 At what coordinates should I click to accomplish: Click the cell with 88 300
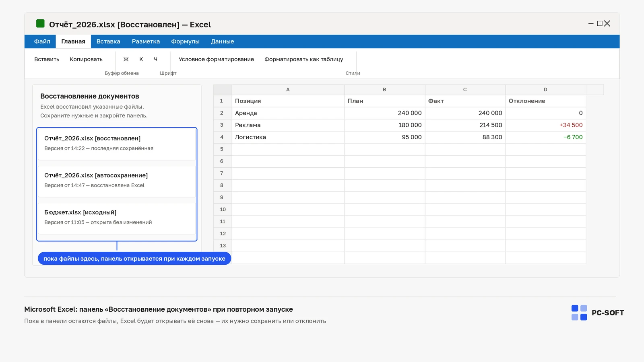465,137
